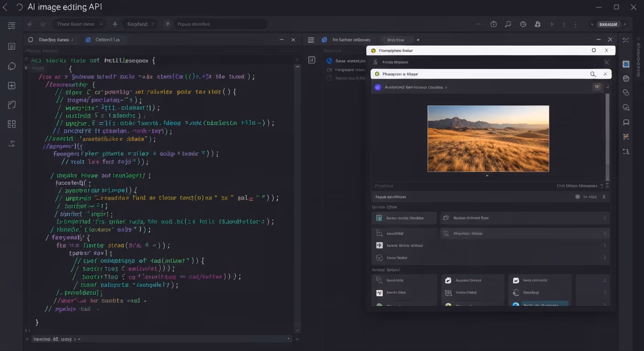Open the hamburger list icon in left sidebar
The image size is (644, 351).
[x=12, y=26]
